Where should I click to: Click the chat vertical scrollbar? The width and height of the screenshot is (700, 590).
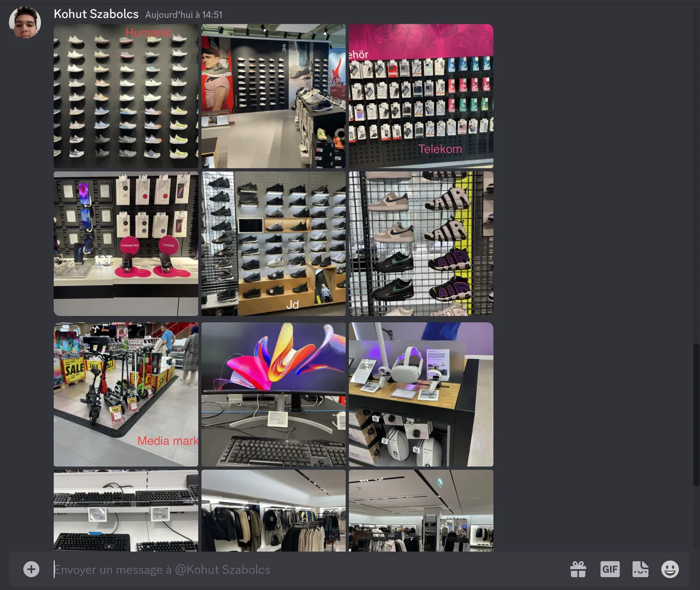tap(696, 414)
